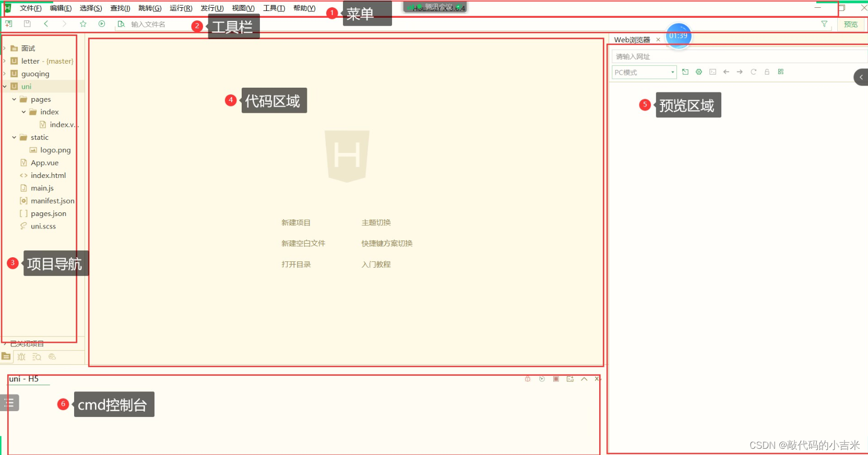Click the new file icon in toolbar
The image size is (868, 455).
(x=9, y=24)
